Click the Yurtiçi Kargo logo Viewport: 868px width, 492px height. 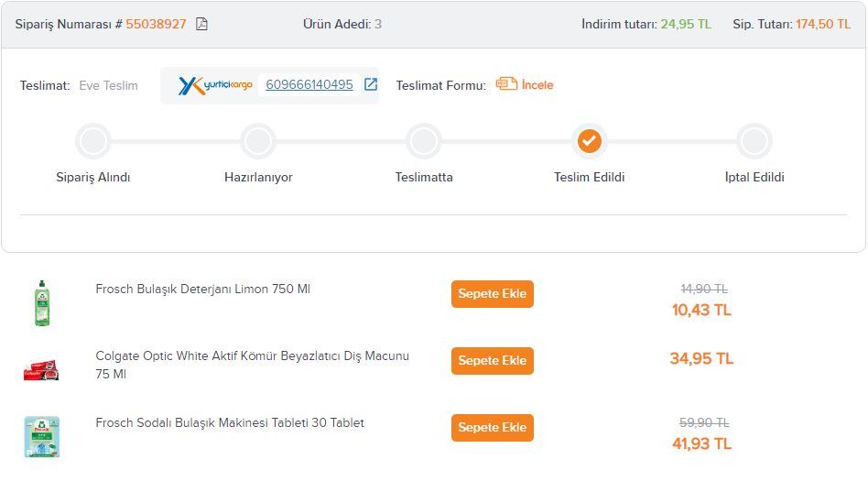[215, 85]
